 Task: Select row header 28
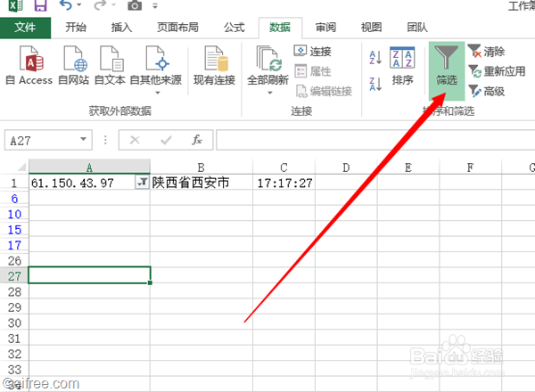tap(14, 292)
